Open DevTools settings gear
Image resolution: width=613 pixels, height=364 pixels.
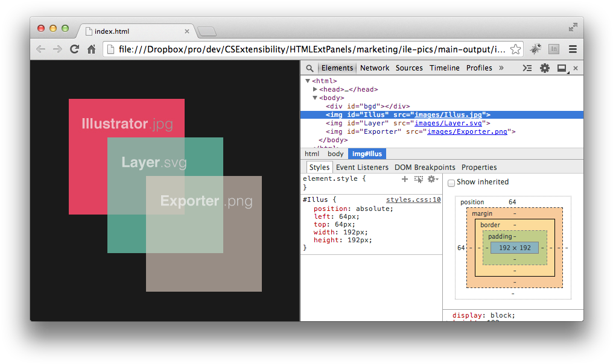pos(545,68)
